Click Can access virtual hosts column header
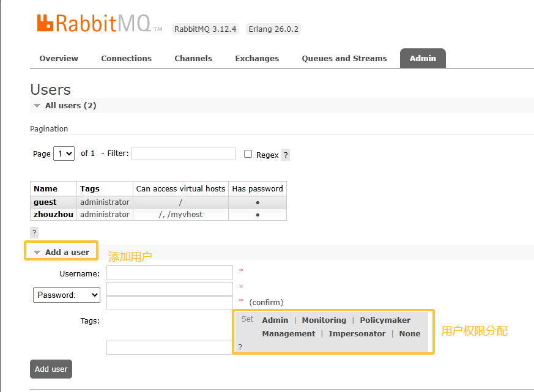 (180, 189)
